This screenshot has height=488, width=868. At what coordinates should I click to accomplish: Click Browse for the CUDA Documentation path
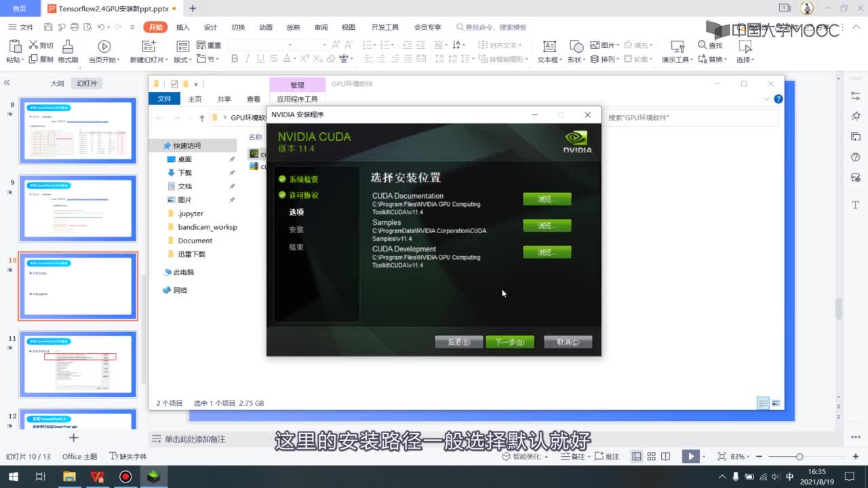pos(547,199)
